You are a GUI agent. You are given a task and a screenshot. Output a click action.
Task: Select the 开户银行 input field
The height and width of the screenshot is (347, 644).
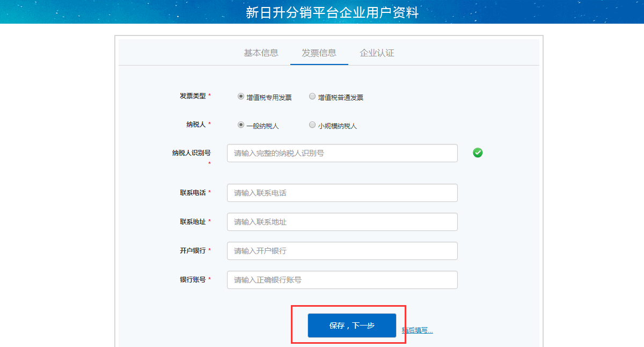click(x=342, y=251)
